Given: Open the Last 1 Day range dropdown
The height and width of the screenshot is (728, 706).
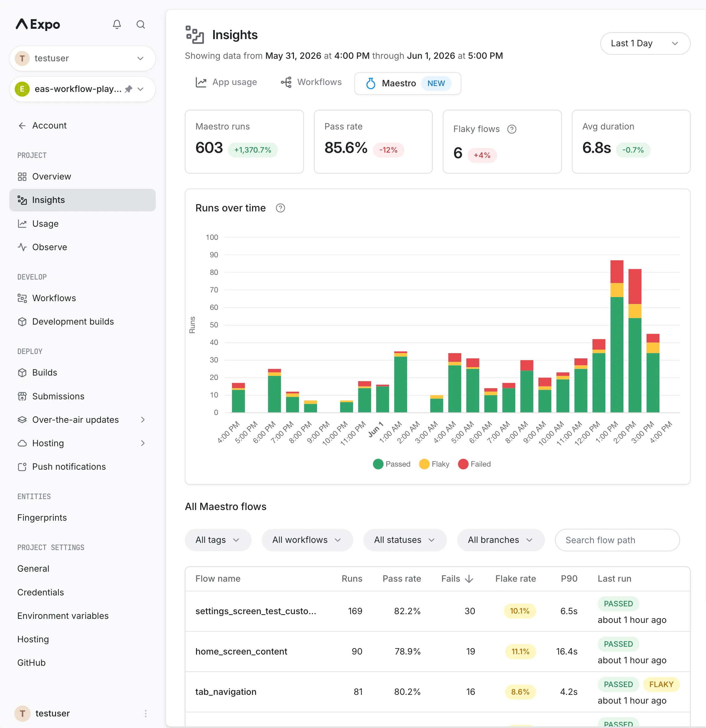Looking at the screenshot, I should [645, 43].
